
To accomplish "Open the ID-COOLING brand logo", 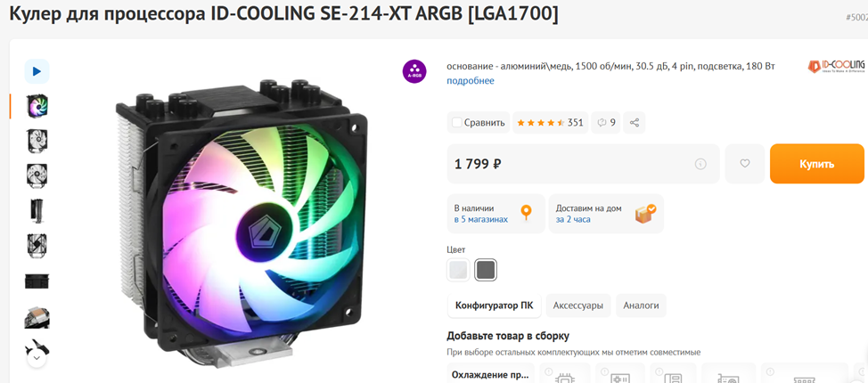I will (836, 67).
